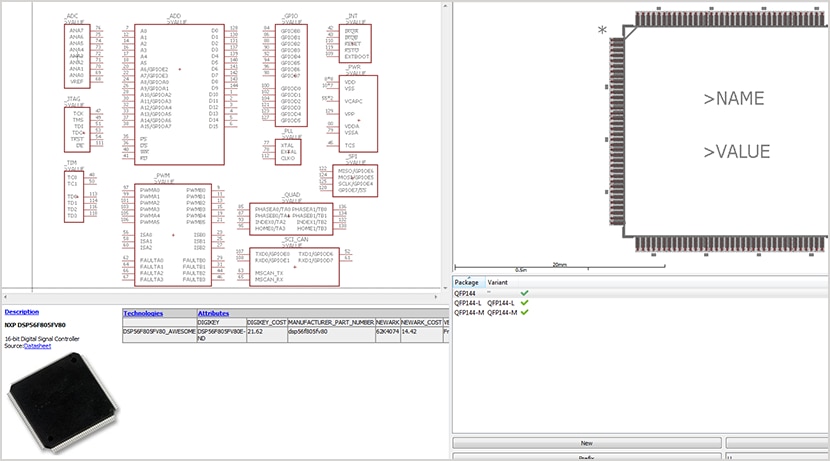
Task: Select the _GPIO symbol block
Action: coord(291,75)
